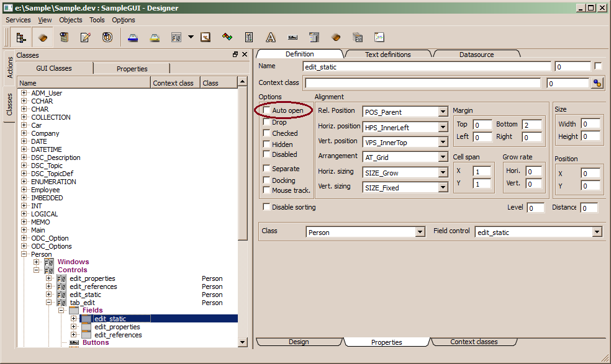Image resolution: width=611 pixels, height=364 pixels.
Task: Enable the Auto open checkbox
Action: [267, 110]
